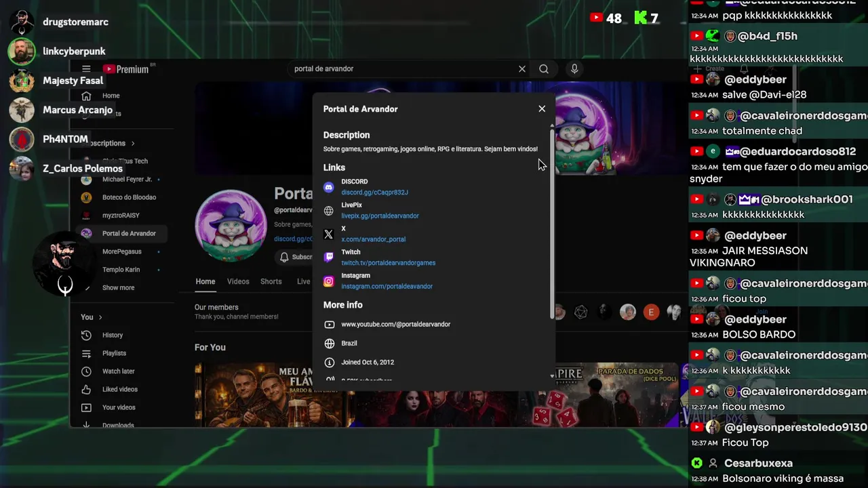The height and width of the screenshot is (488, 868).
Task: Click www.youtube.com/@portaldearvandor text
Action: click(395, 325)
